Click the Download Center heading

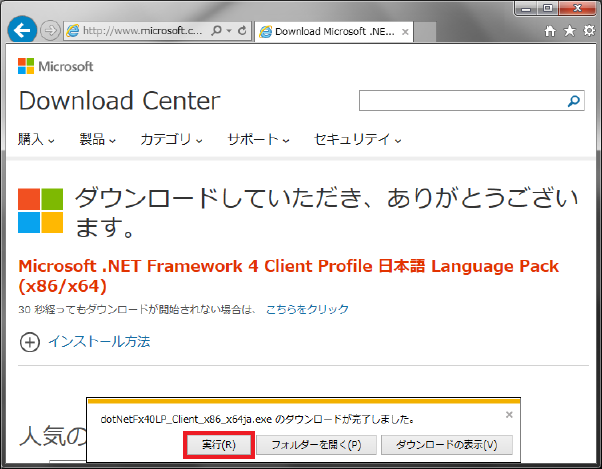119,101
